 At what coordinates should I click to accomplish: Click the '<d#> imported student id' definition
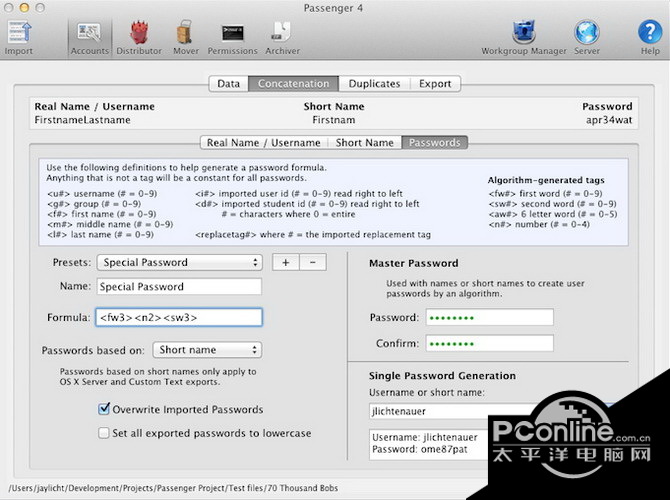point(307,204)
